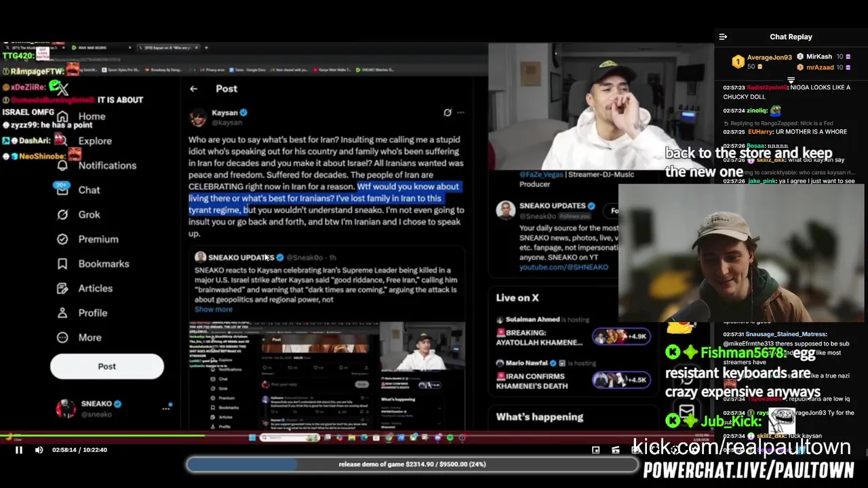Click the Home house icon
This screenshot has width=868, height=488.
pos(62,117)
